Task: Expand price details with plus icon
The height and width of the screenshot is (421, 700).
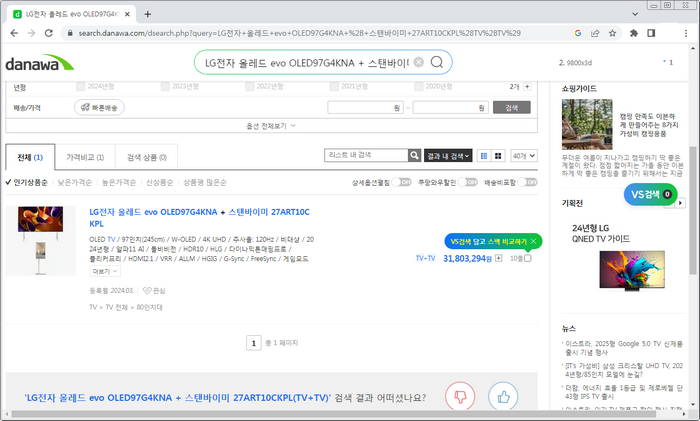Action: pos(499,258)
